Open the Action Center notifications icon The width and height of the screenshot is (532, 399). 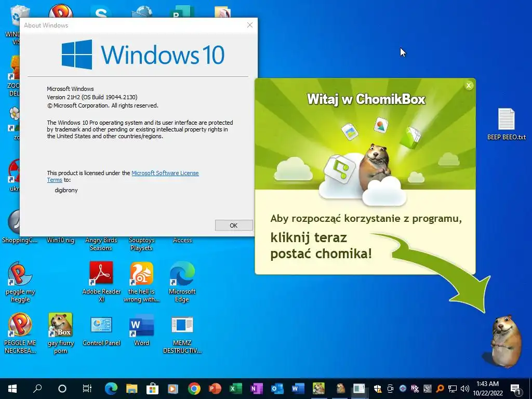coord(515,389)
